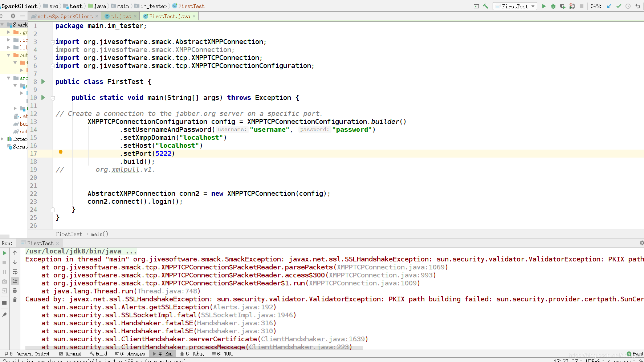Click the up arrow in Run panel
Screen dimensions: 644x362
point(15,253)
